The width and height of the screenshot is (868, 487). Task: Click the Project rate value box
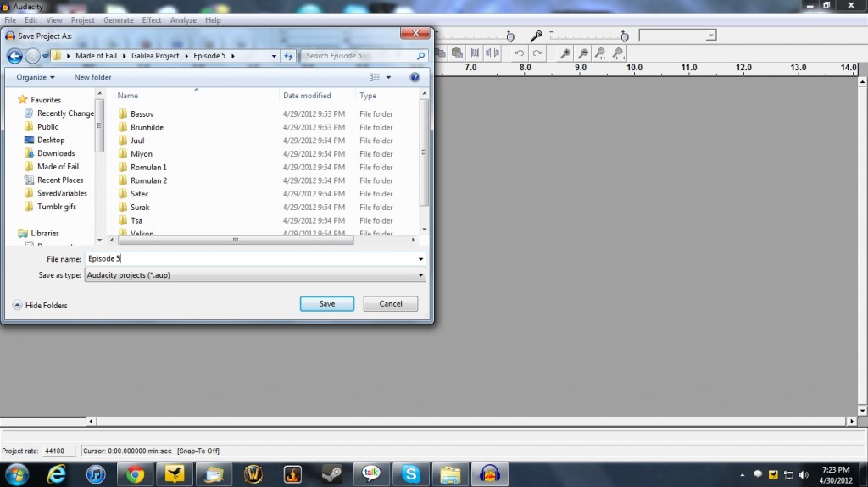58,451
